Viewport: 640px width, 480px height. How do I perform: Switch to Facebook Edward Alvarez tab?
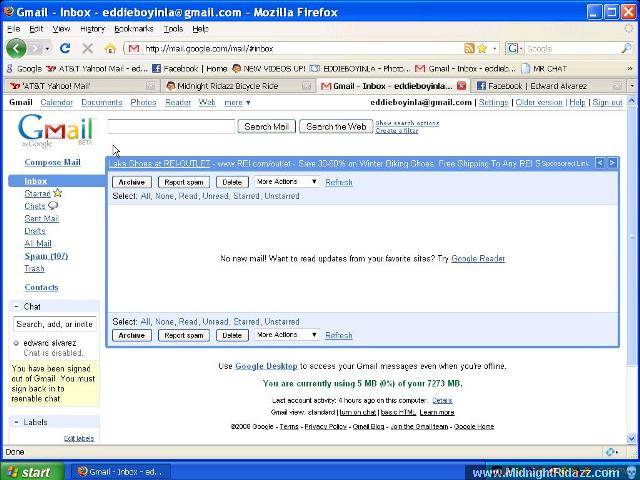(x=549, y=86)
